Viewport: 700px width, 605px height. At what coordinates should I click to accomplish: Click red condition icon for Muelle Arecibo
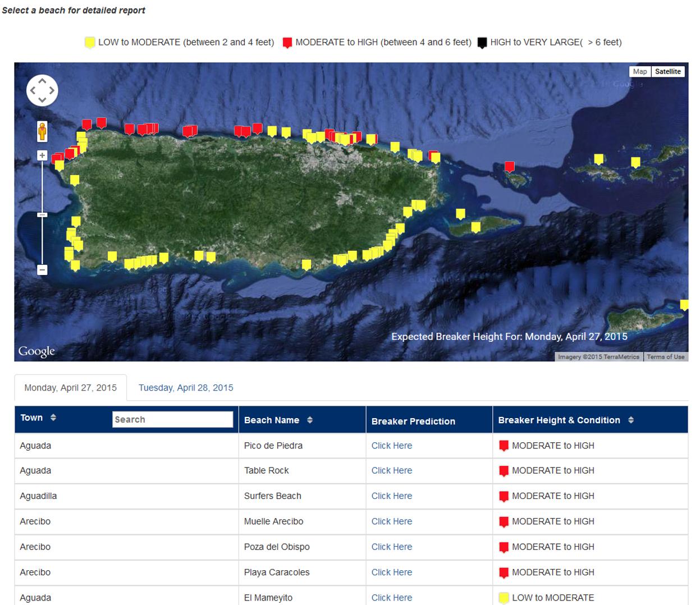click(504, 522)
